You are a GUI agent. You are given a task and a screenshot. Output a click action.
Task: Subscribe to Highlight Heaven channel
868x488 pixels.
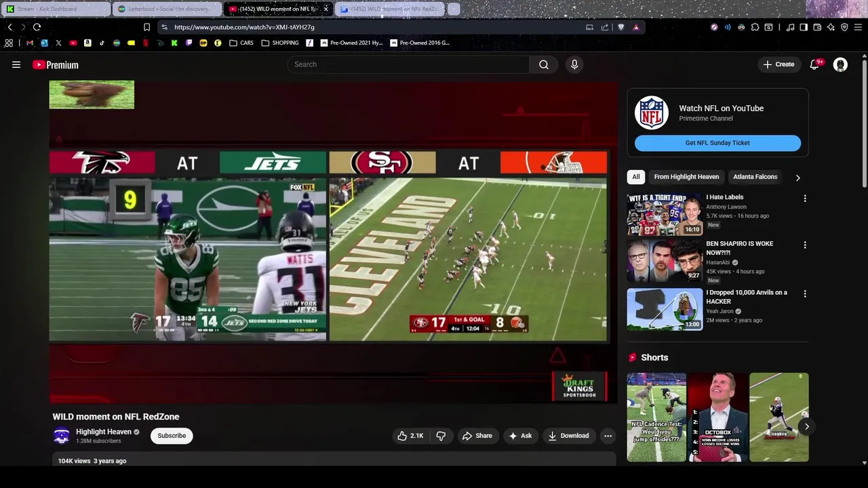[x=172, y=436]
